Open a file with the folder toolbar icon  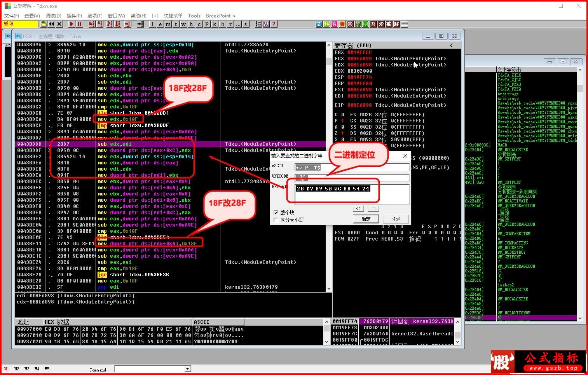[44, 24]
